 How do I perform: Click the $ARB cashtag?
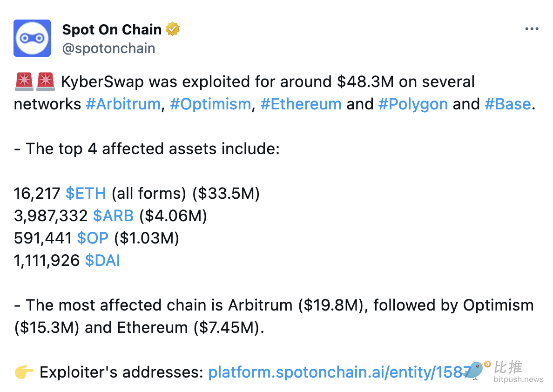[x=113, y=216]
